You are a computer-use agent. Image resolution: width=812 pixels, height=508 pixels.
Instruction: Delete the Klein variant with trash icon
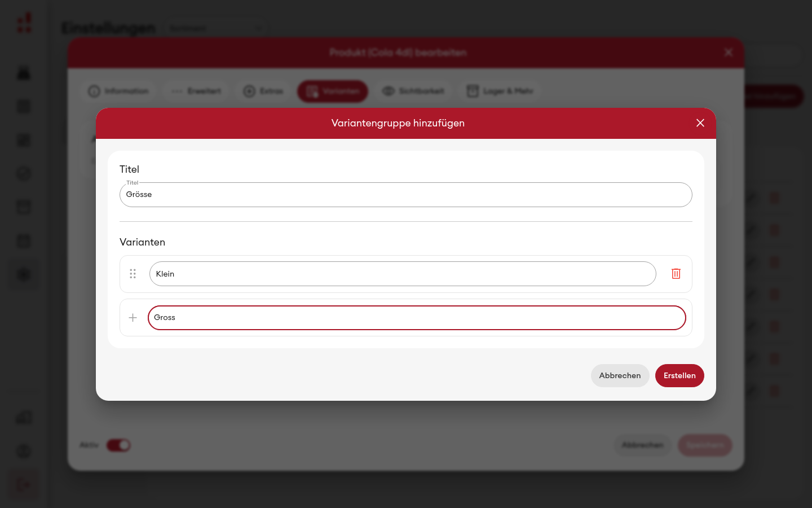(x=676, y=274)
